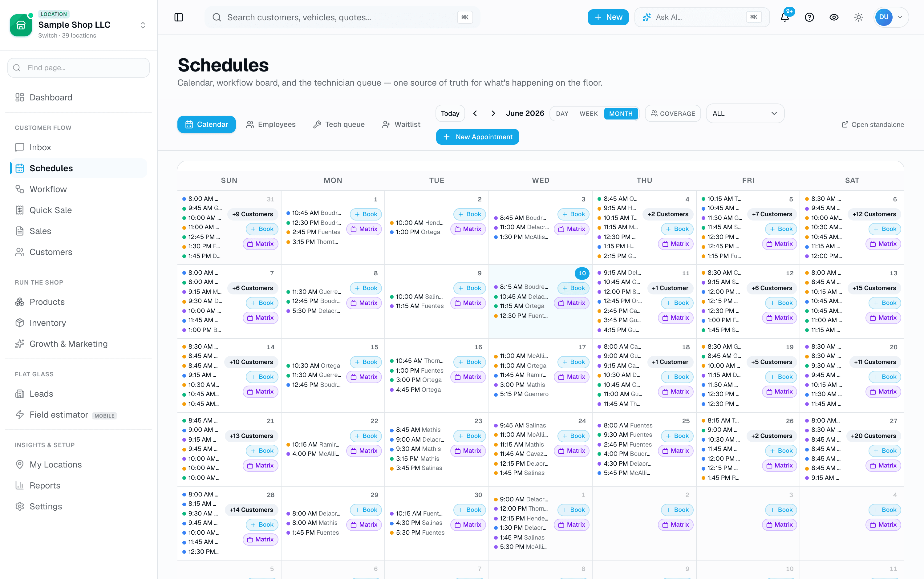The height and width of the screenshot is (579, 924).
Task: Open 4:30 PM Salinas appointment on June 30
Action: [x=416, y=523]
